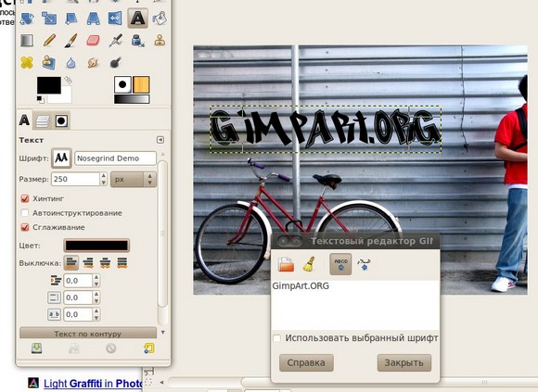This screenshot has width=538, height=392.
Task: Click the Nosegrind Demo font field
Action: (115, 158)
